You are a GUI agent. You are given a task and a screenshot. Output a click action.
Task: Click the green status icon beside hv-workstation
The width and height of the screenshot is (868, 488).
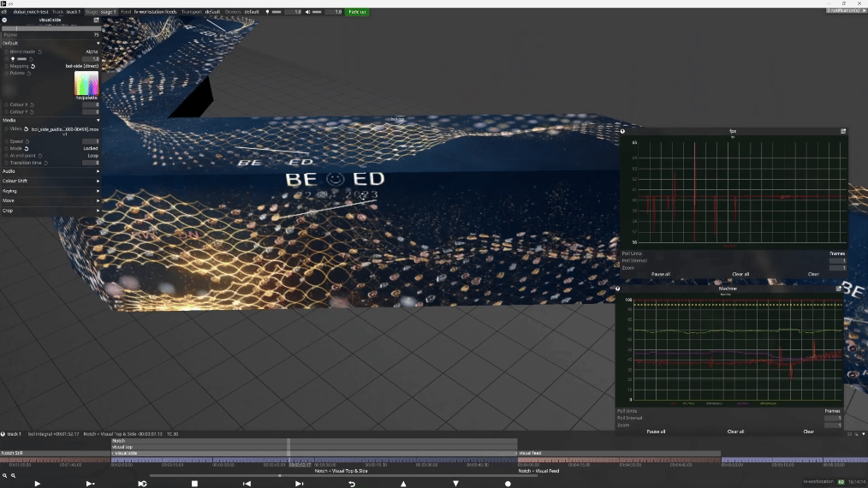[841, 482]
